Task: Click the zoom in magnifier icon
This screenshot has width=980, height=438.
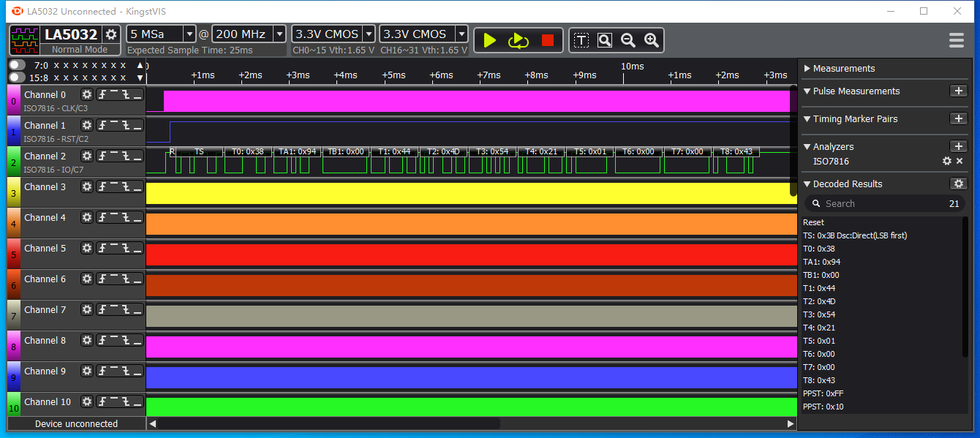Action: pyautogui.click(x=651, y=40)
